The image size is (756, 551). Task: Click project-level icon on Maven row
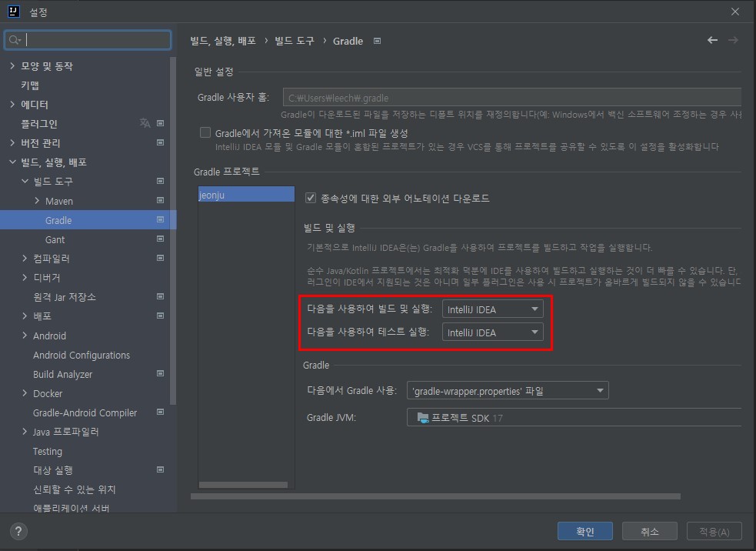click(x=161, y=200)
